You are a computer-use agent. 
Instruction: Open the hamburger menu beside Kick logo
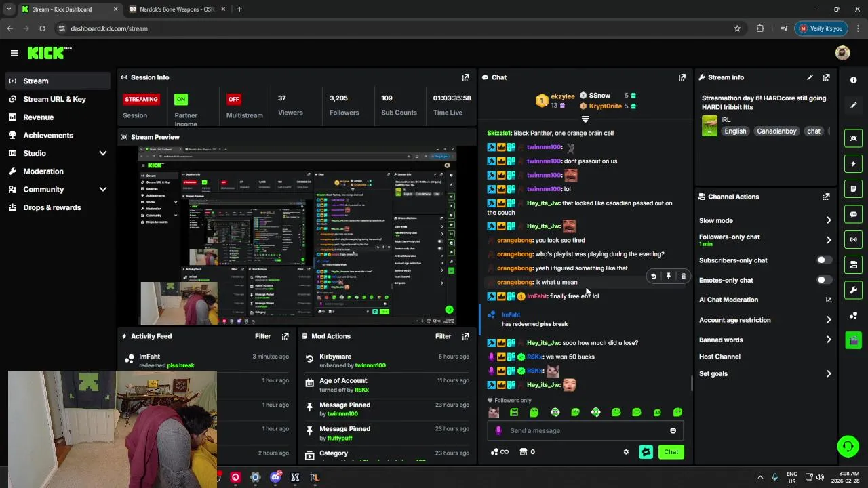click(14, 53)
